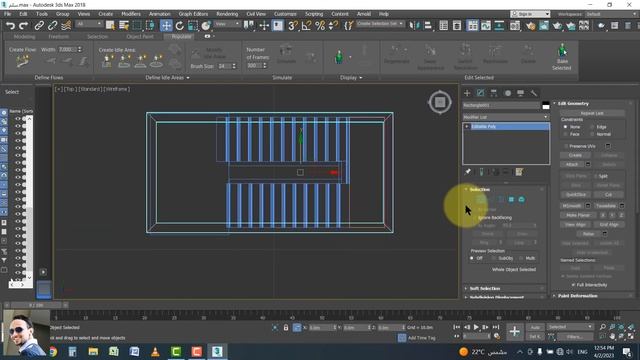
Task: Select Preview Selection SubObj radio
Action: 493,258
